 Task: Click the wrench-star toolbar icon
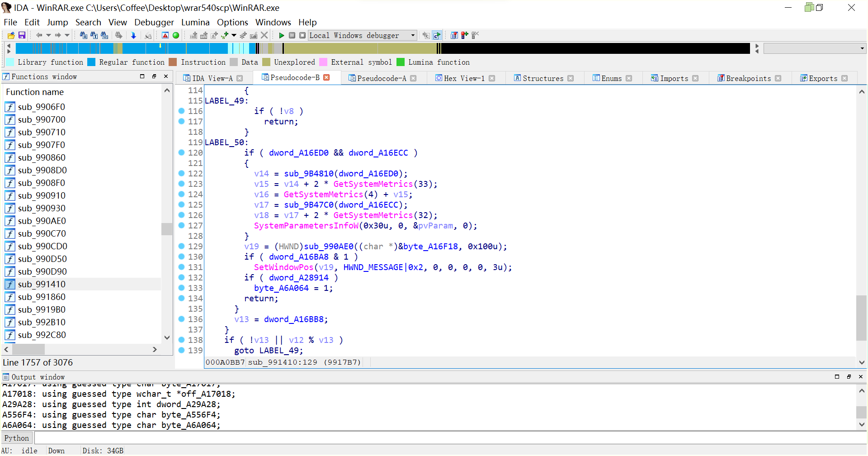click(243, 35)
